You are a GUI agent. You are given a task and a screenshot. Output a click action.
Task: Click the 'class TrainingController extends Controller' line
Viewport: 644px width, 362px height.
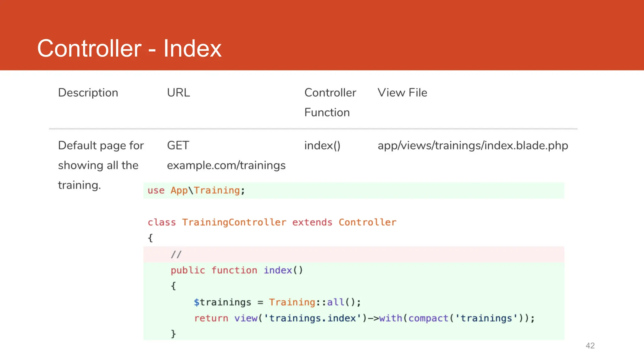click(272, 222)
